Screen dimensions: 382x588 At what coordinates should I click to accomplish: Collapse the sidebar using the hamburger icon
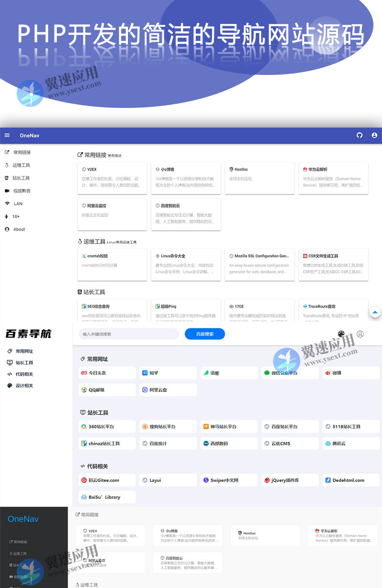tap(7, 135)
